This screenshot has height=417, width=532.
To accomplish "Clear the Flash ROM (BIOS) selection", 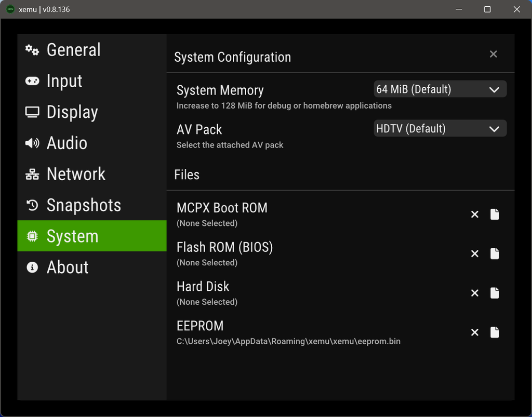I will pyautogui.click(x=475, y=253).
